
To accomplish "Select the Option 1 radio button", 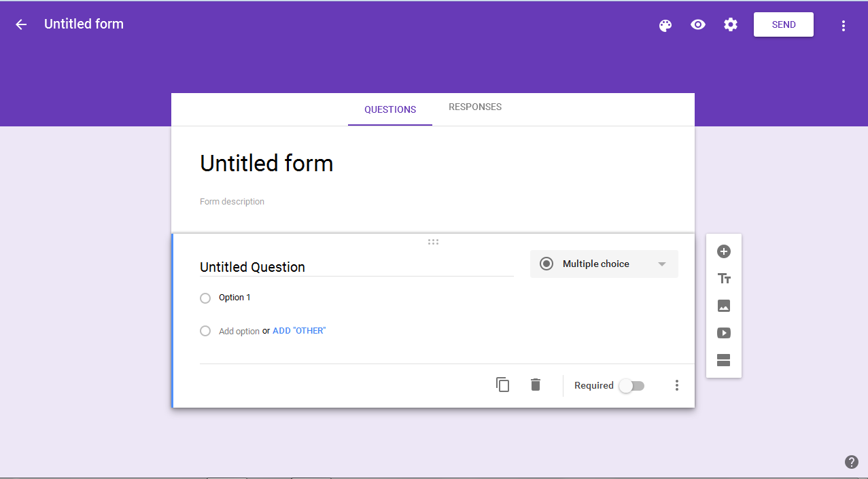I will (x=205, y=298).
